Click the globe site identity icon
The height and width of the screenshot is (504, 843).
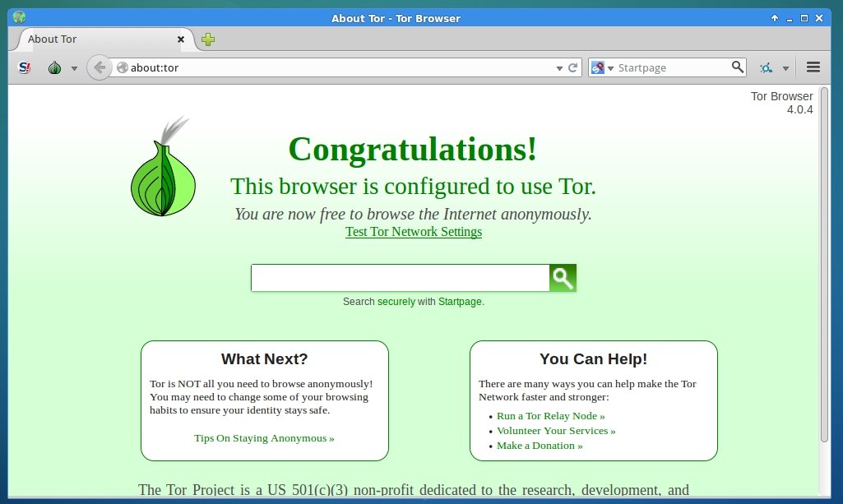point(123,67)
